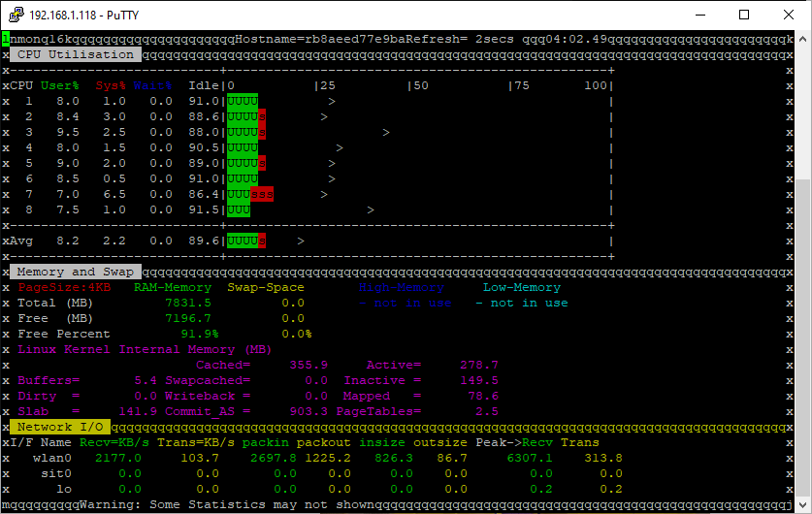Click the 'Swap-Space' column header
The height and width of the screenshot is (514, 812).
(x=266, y=287)
